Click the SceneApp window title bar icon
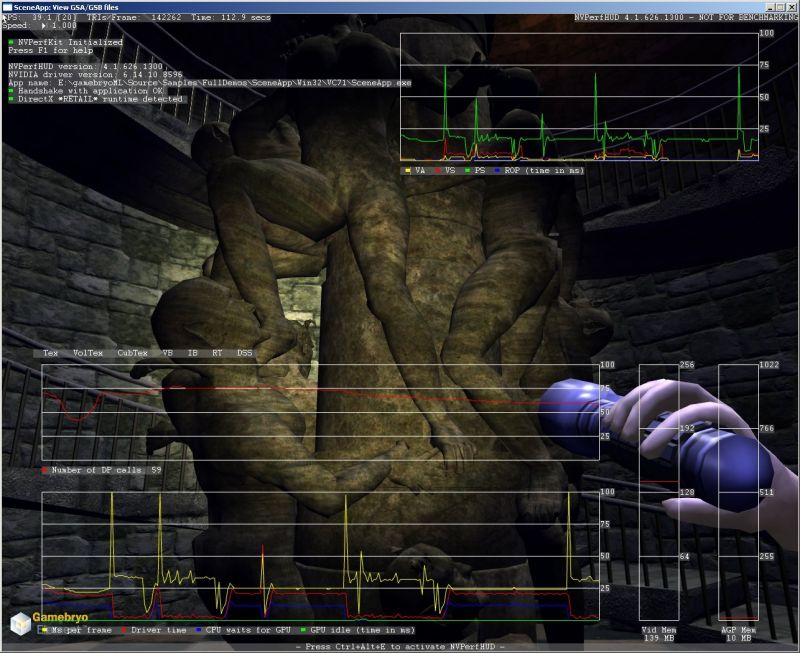Screen dimensions: 800x653 tap(8, 7)
